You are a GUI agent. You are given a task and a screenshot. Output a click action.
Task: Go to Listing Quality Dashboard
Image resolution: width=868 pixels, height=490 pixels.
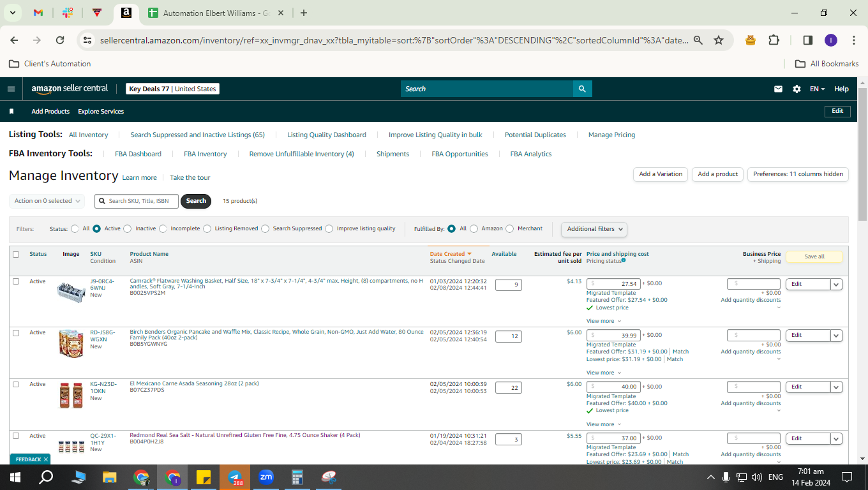click(327, 135)
